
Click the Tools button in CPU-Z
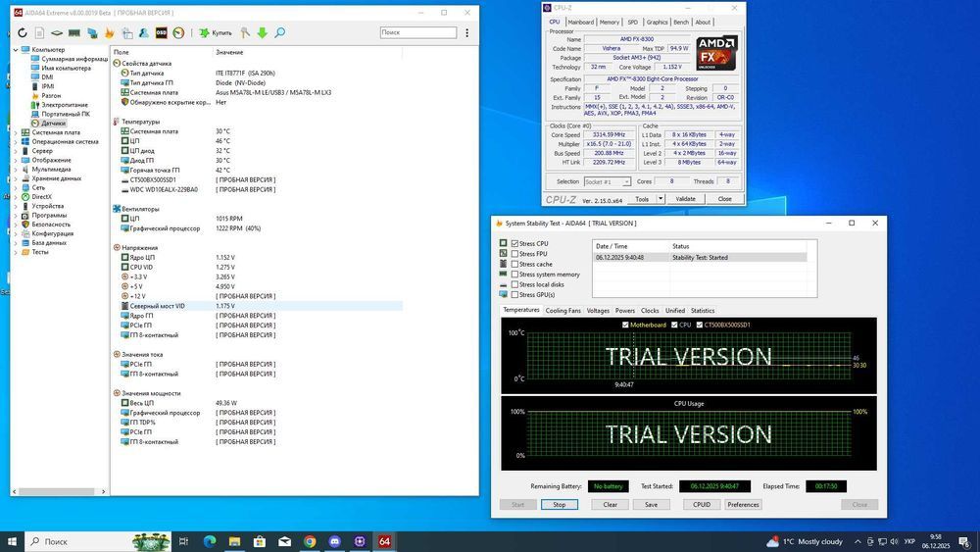pos(642,199)
